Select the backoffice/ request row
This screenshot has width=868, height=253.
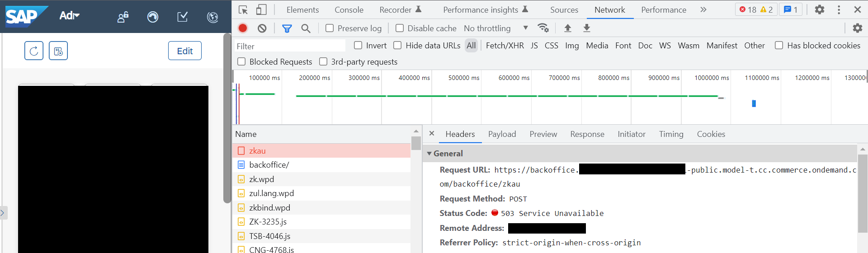pyautogui.click(x=321, y=165)
